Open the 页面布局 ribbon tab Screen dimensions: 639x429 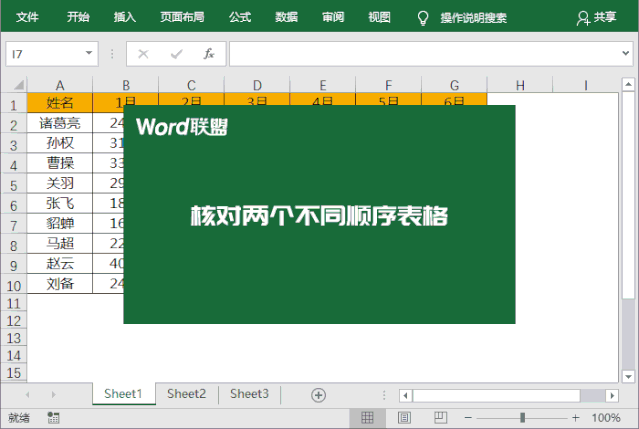click(182, 17)
